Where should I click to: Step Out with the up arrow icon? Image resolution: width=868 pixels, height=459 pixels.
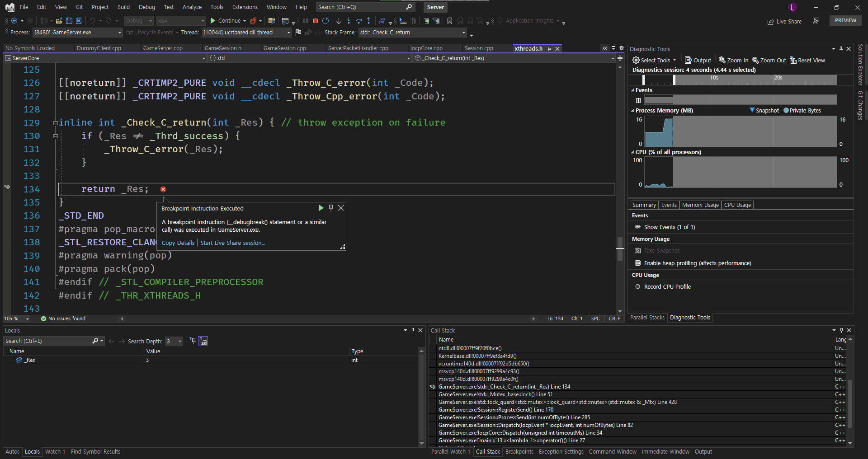click(369, 21)
